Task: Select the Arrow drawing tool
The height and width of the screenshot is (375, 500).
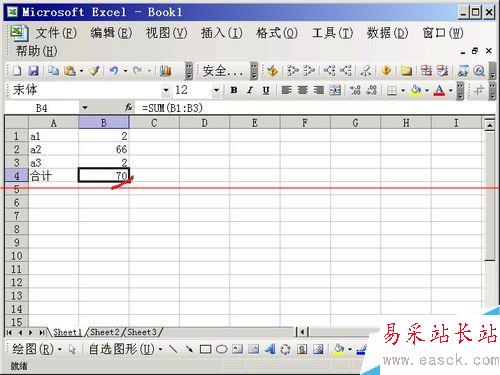Action: click(189, 349)
